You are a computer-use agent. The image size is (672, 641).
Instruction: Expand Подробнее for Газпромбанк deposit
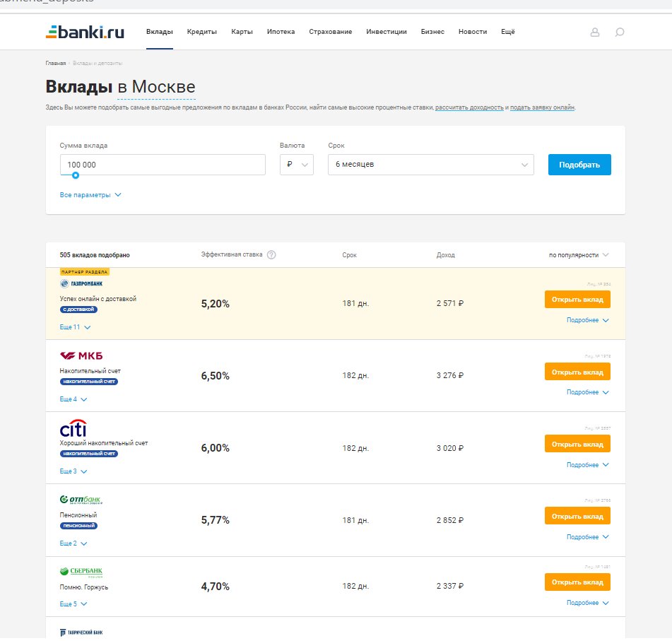coord(588,320)
